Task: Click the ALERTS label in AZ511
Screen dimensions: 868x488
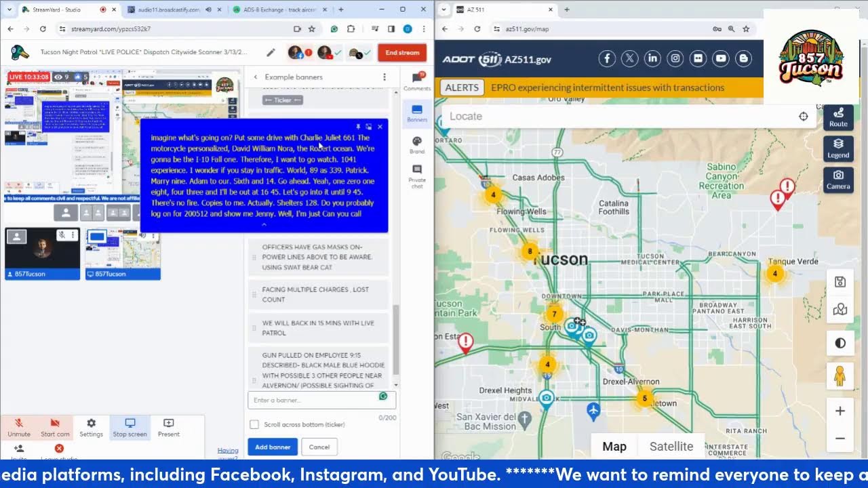Action: click(462, 87)
